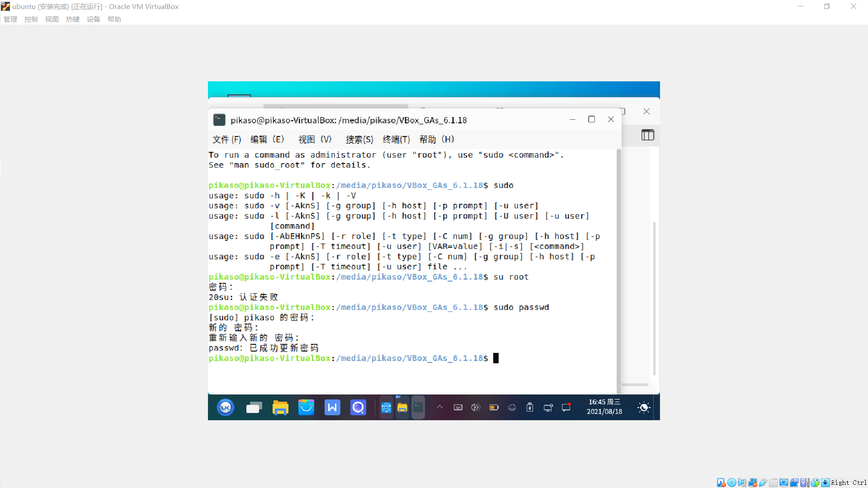This screenshot has width=868, height=488.
Task: Close the background window behind the terminal
Action: point(646,111)
